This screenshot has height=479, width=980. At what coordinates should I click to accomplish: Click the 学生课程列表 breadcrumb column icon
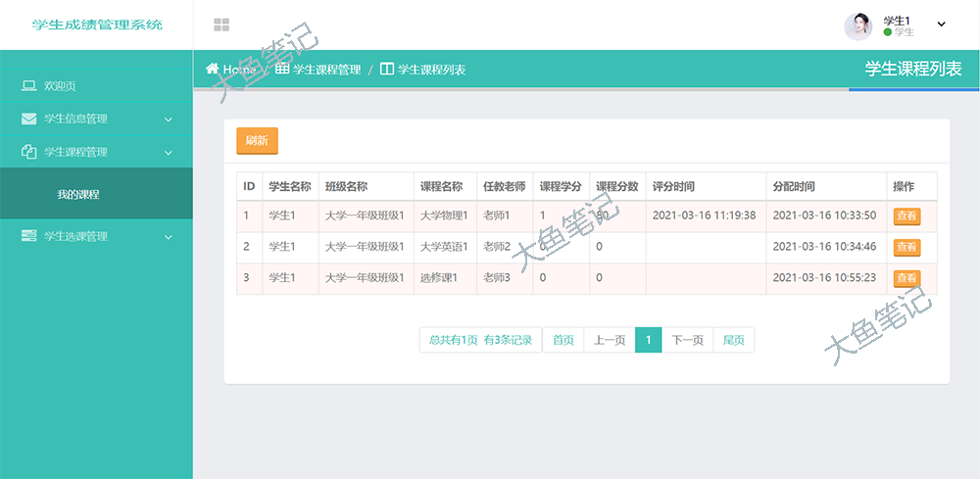[387, 69]
